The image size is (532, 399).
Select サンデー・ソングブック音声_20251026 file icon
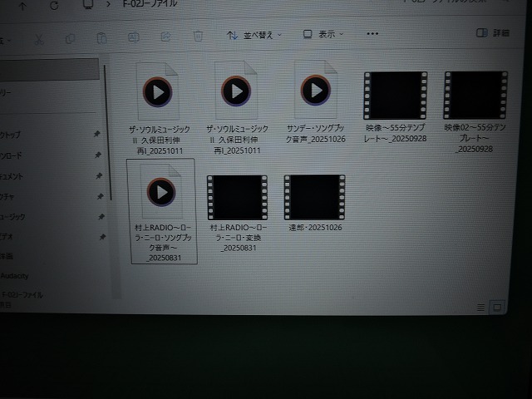(316, 90)
